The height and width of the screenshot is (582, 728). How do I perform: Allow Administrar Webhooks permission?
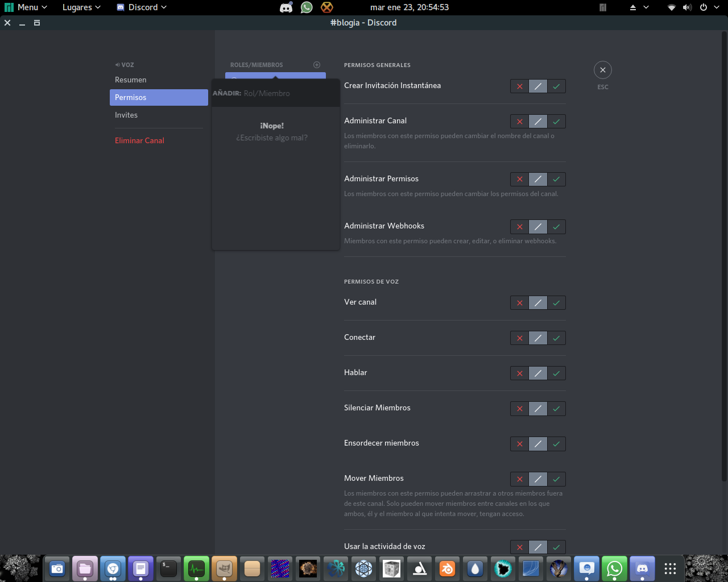coord(556,227)
